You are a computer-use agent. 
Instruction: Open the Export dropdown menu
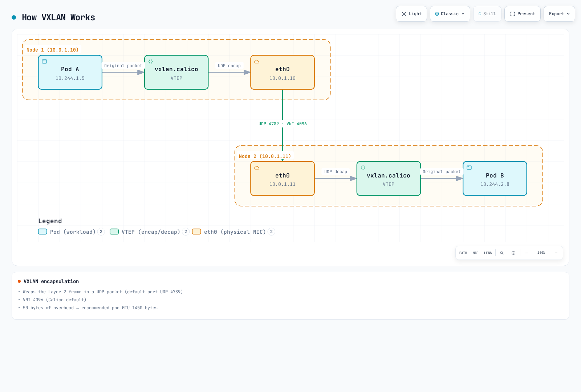[559, 14]
